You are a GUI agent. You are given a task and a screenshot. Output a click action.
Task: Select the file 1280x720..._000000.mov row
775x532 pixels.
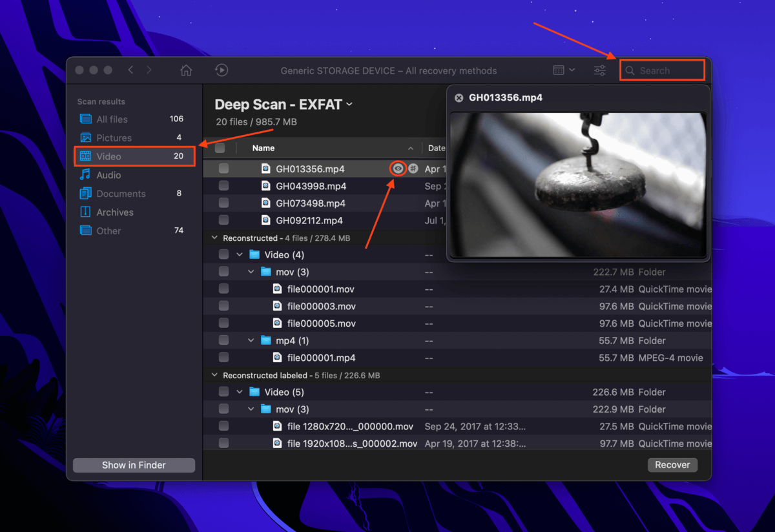[457, 426]
